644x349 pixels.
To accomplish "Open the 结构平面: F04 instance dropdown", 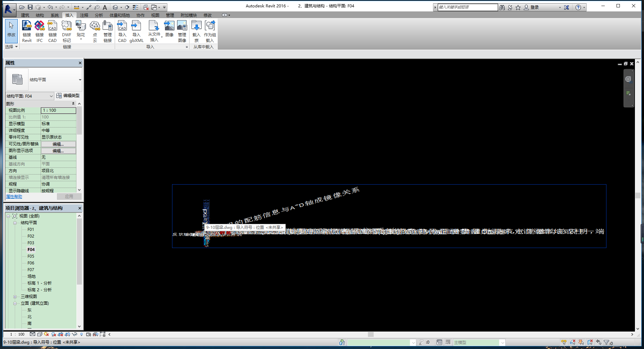I will point(30,96).
